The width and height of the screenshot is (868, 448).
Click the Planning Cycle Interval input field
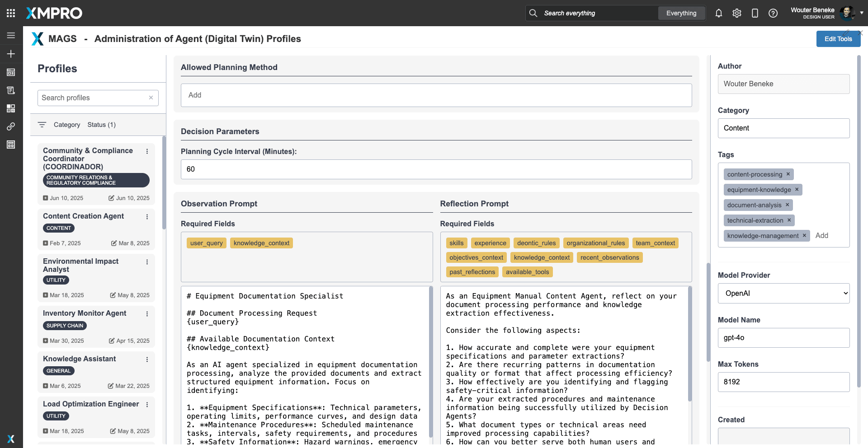point(436,169)
